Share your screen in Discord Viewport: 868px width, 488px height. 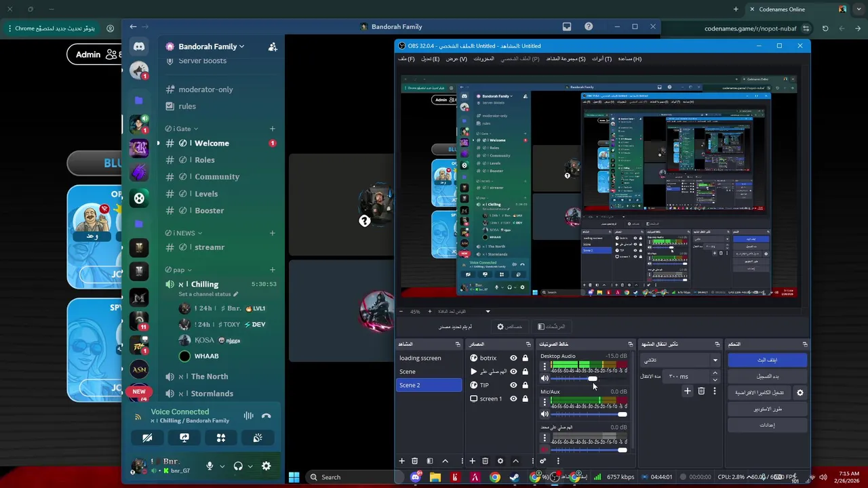coord(184,438)
